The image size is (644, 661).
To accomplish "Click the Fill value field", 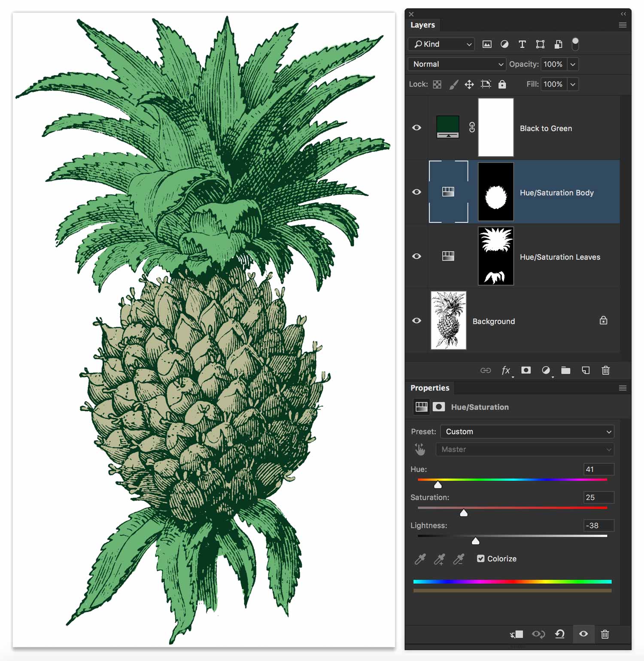I will pyautogui.click(x=554, y=85).
